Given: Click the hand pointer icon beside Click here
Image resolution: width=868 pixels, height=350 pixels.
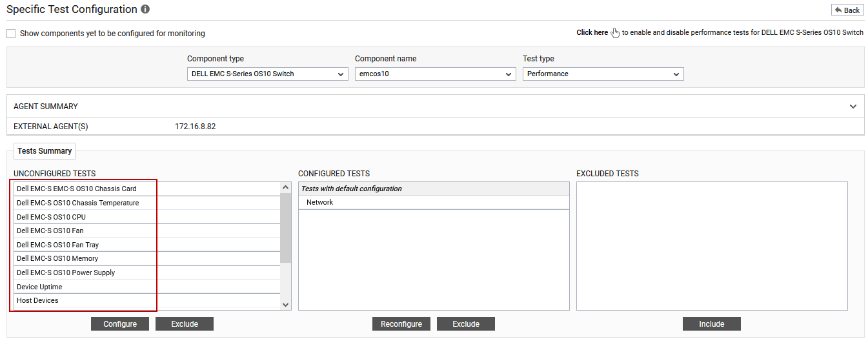Looking at the screenshot, I should (x=615, y=33).
